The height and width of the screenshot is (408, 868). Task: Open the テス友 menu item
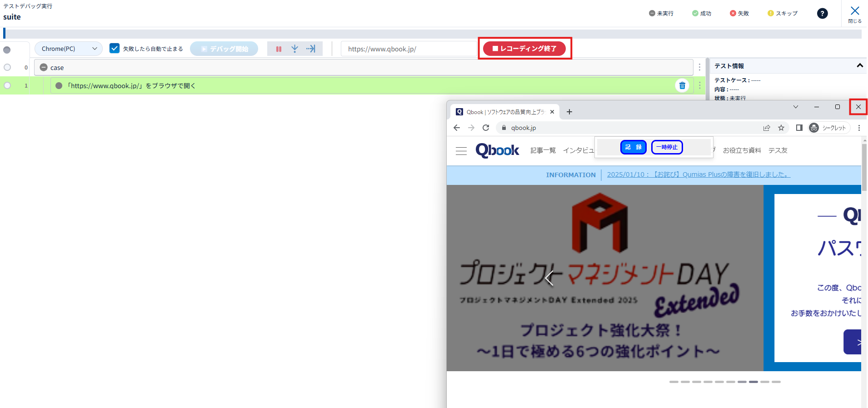[778, 150]
